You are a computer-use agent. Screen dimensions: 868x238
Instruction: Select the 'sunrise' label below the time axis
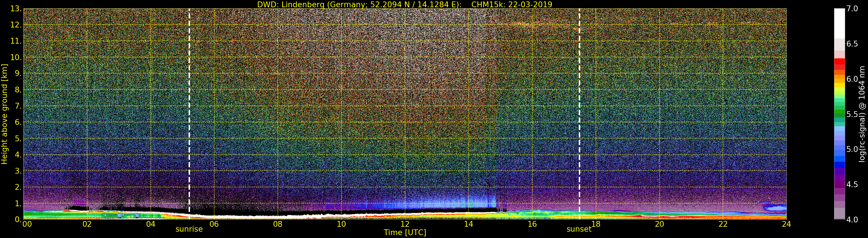[x=189, y=229]
